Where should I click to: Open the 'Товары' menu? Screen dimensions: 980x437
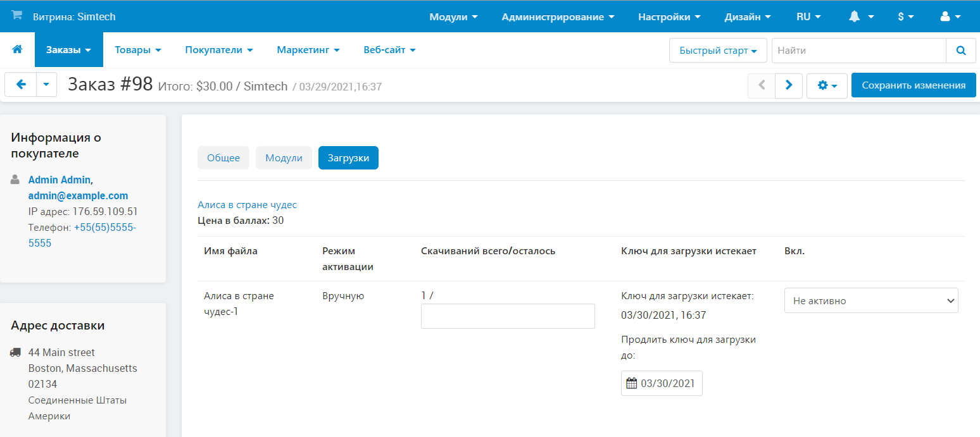click(x=138, y=50)
